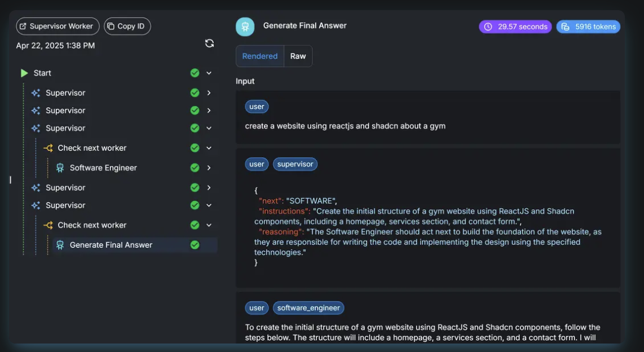The height and width of the screenshot is (352, 644).
Task: Click the green checkmark on Generate Final Answer row
Action: click(x=195, y=245)
